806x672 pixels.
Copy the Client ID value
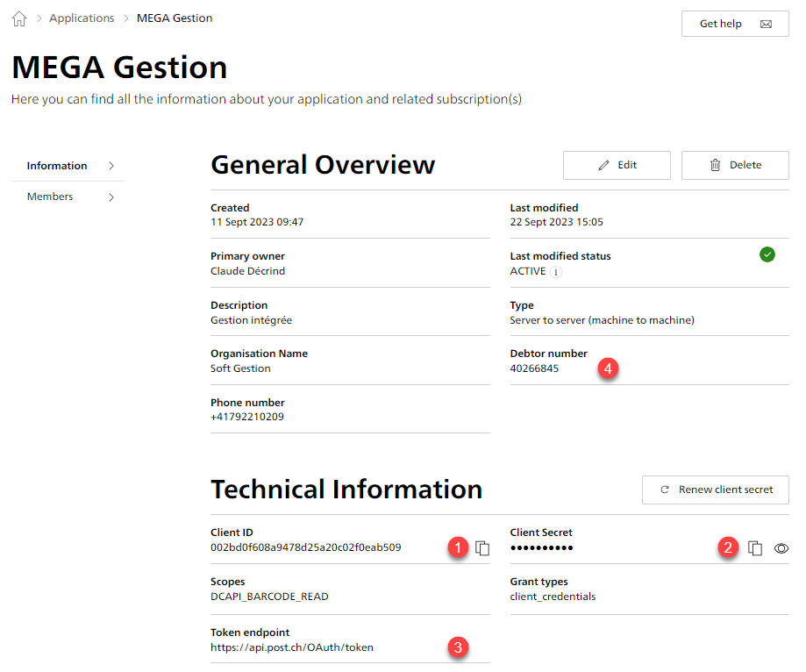click(482, 548)
